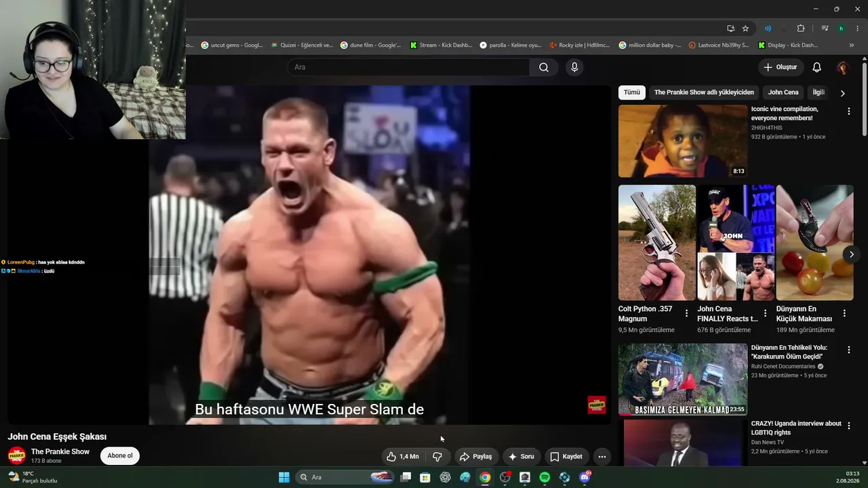
Task: Like the video with 1,4 Mn likes
Action: [403, 457]
